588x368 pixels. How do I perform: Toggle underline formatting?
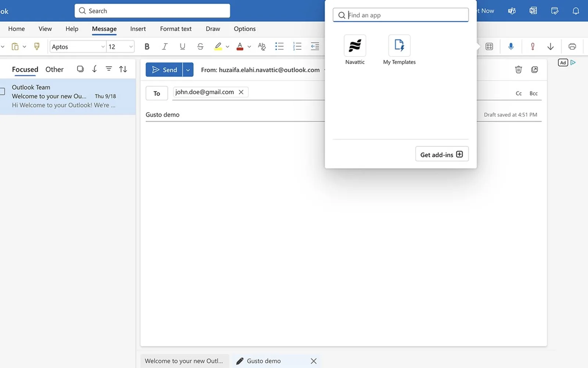(182, 46)
